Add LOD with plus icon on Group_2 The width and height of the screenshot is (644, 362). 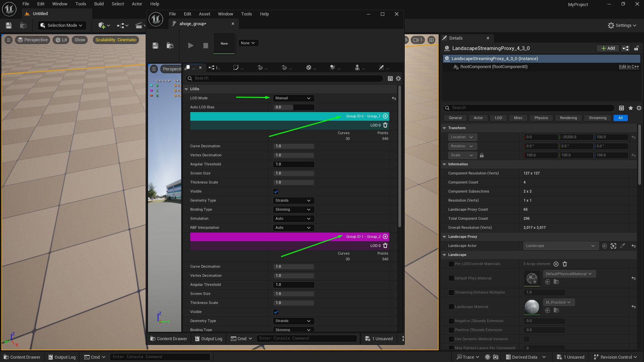385,237
